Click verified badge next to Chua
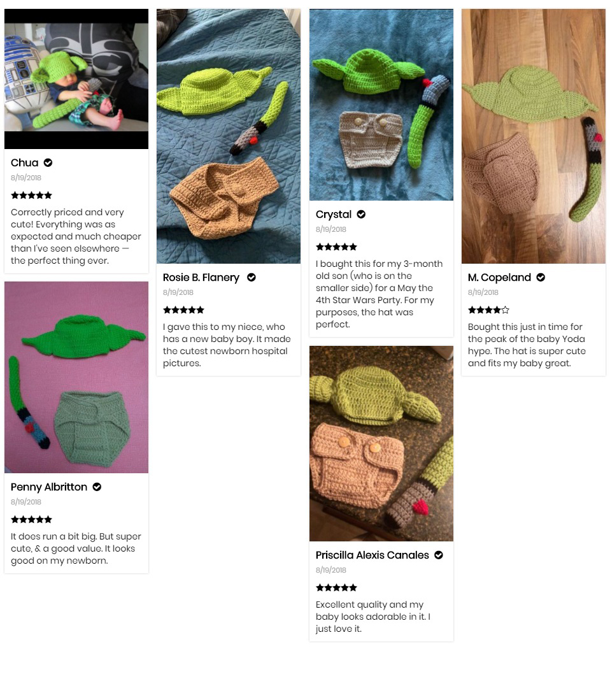610x700 pixels. point(48,163)
